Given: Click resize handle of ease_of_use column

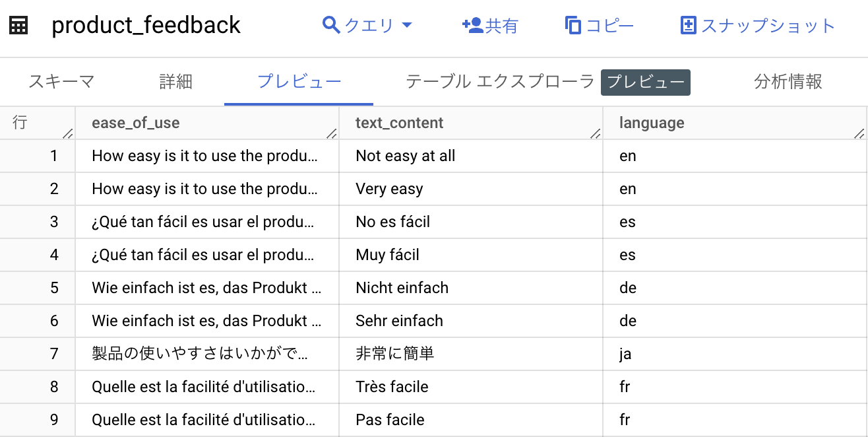Looking at the screenshot, I should pos(332,133).
